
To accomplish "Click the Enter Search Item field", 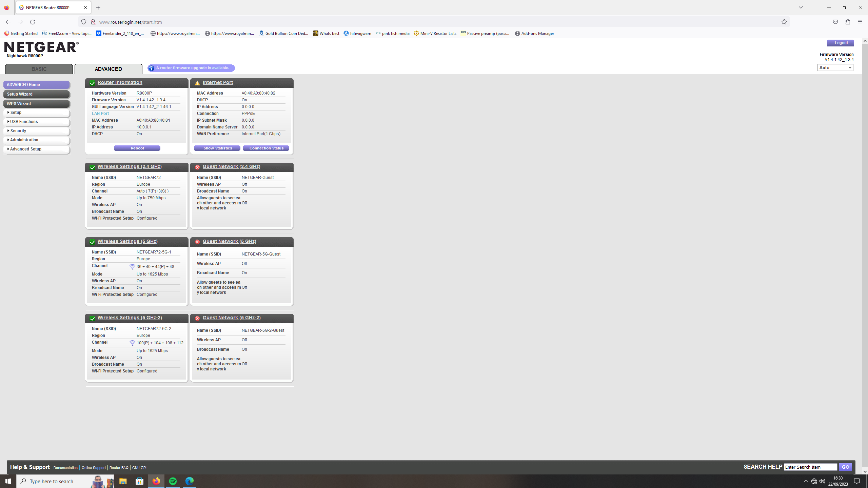I will pyautogui.click(x=810, y=467).
